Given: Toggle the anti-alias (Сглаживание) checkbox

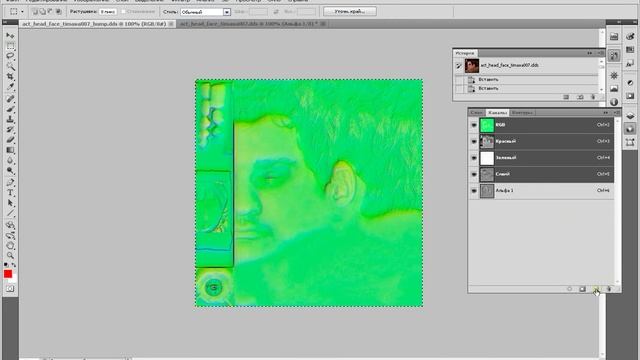Looking at the screenshot, I should [x=123, y=12].
